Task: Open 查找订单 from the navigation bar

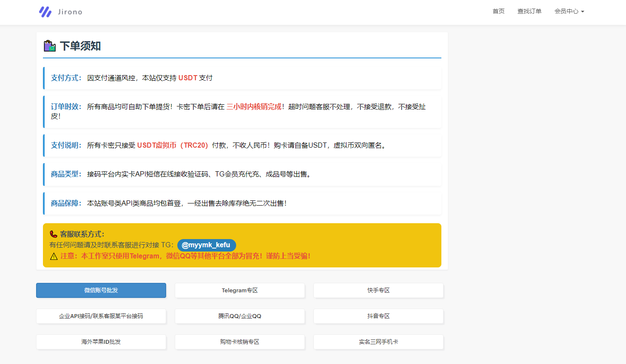Action: (529, 11)
